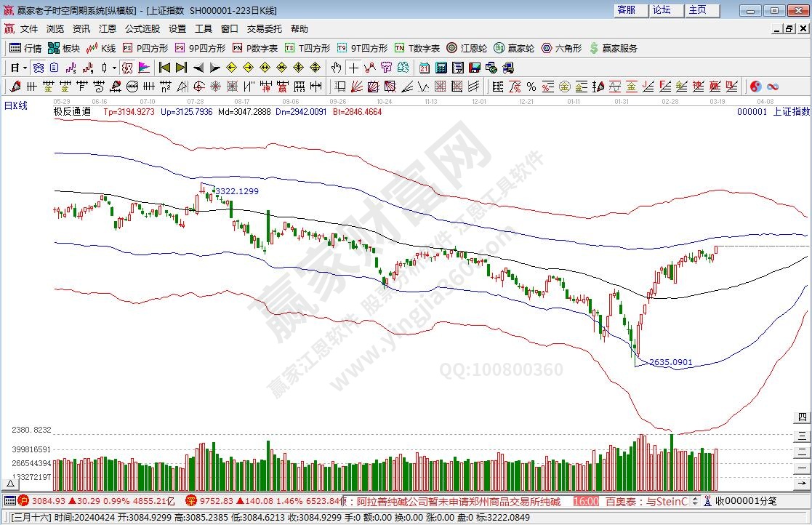Open the 公式选股 menu

tap(142, 29)
